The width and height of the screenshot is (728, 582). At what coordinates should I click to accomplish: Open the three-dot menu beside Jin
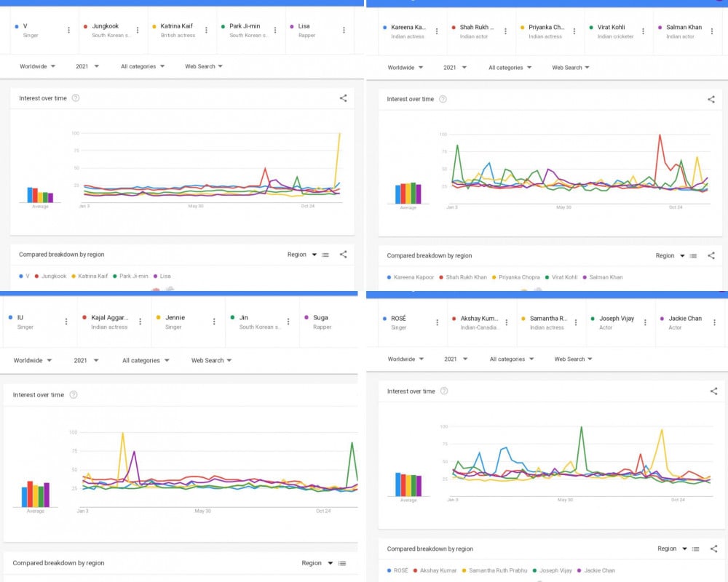tap(288, 322)
